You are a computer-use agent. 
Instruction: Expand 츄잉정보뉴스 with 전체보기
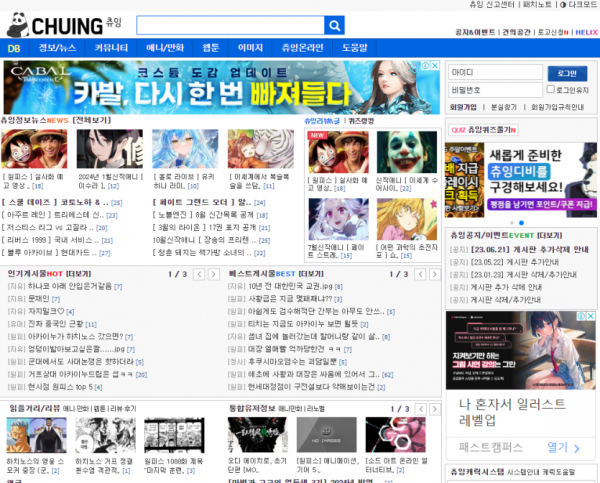pos(91,120)
